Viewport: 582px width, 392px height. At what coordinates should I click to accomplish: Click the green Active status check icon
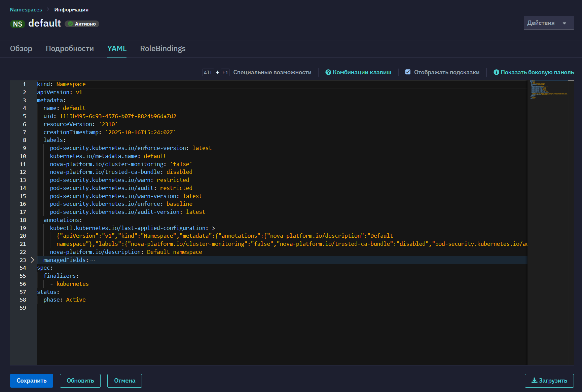pyautogui.click(x=71, y=24)
